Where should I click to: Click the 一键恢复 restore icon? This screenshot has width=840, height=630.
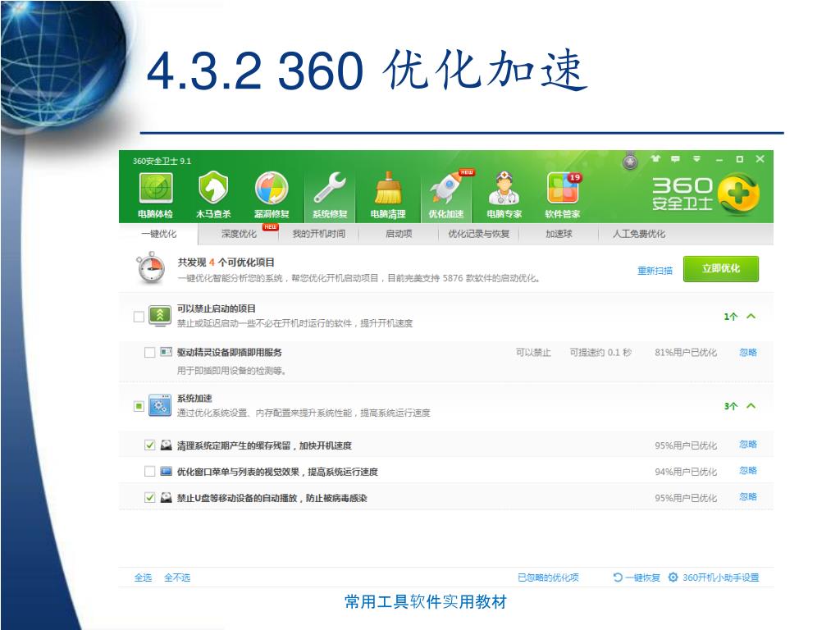(x=618, y=577)
